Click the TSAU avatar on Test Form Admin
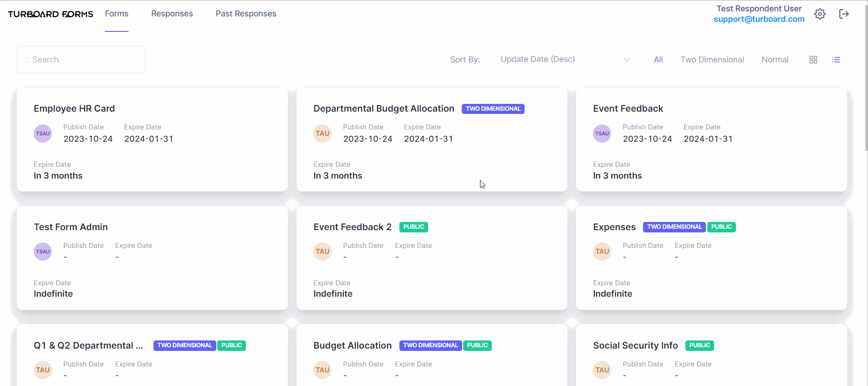868x386 pixels. point(43,252)
